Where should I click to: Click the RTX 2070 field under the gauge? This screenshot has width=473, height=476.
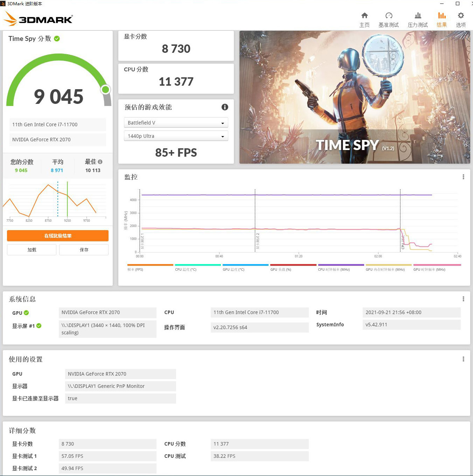pos(58,140)
